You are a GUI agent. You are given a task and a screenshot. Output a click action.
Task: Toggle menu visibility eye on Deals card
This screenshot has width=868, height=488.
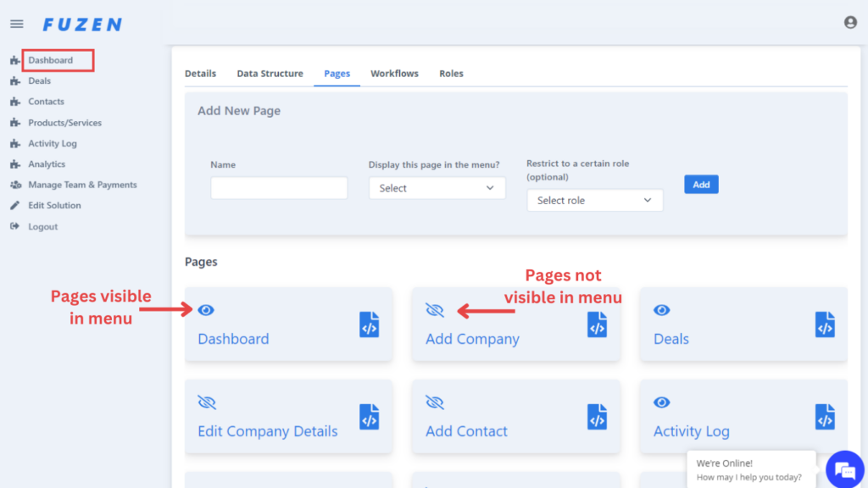point(661,310)
